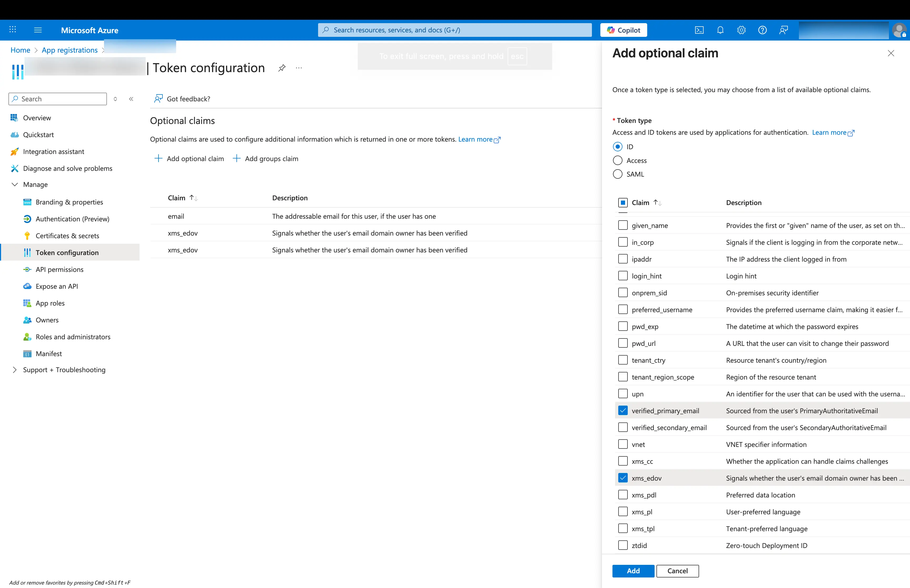The width and height of the screenshot is (910, 588).
Task: Click the account avatar picture
Action: [899, 30]
